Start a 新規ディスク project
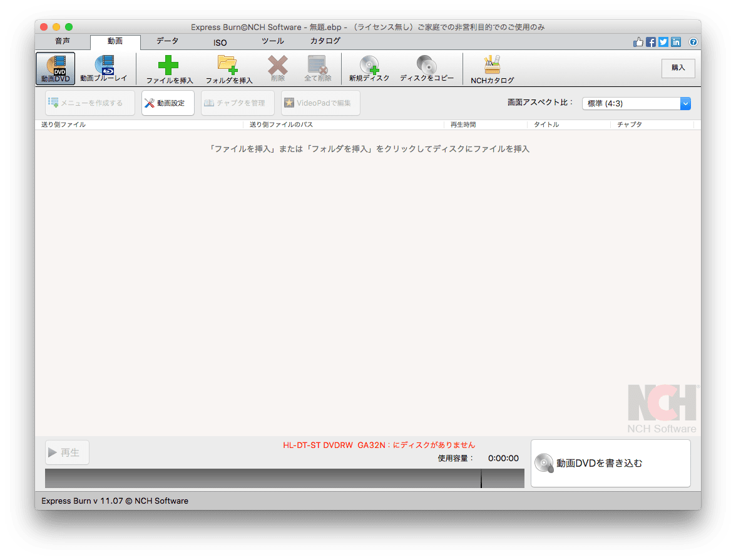Image resolution: width=736 pixels, height=560 pixels. tap(369, 69)
